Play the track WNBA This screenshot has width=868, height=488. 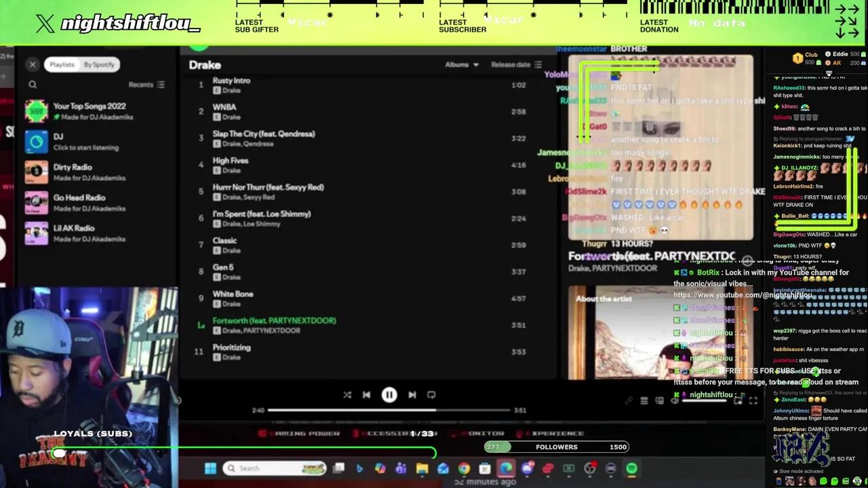(363, 112)
